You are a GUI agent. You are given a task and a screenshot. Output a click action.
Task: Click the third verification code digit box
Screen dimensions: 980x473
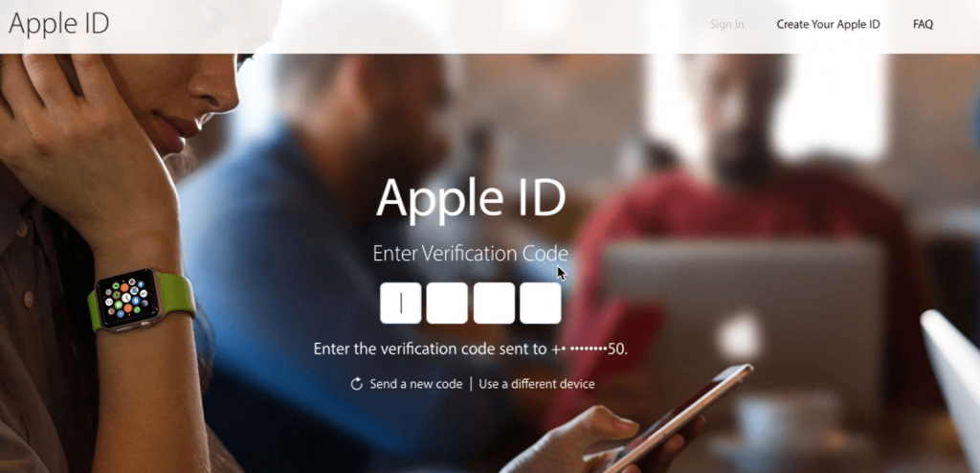point(494,303)
